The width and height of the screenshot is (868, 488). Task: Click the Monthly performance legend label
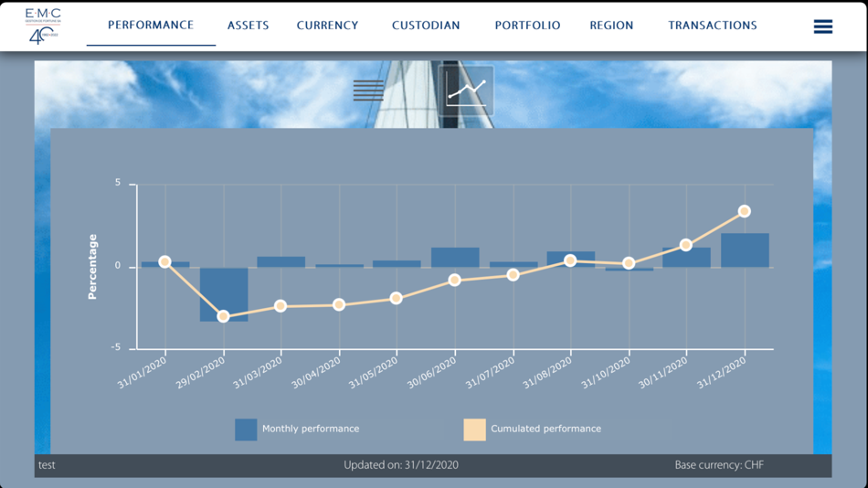click(311, 429)
